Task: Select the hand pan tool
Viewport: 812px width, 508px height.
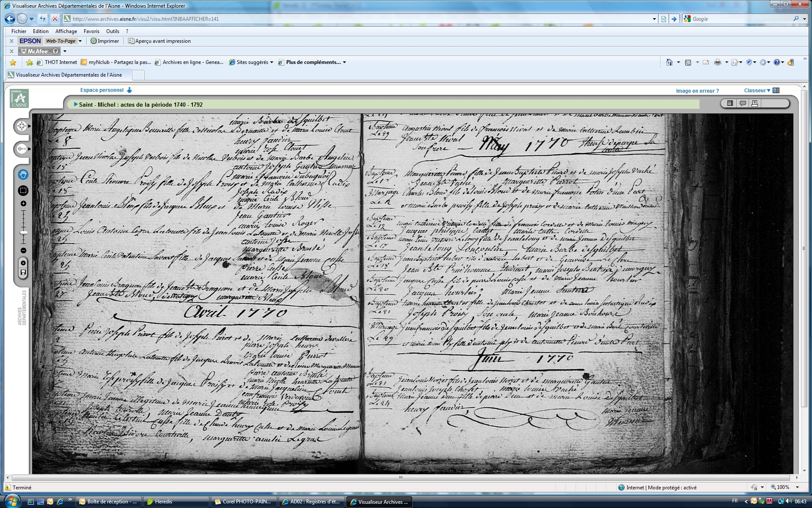Action: (23, 174)
